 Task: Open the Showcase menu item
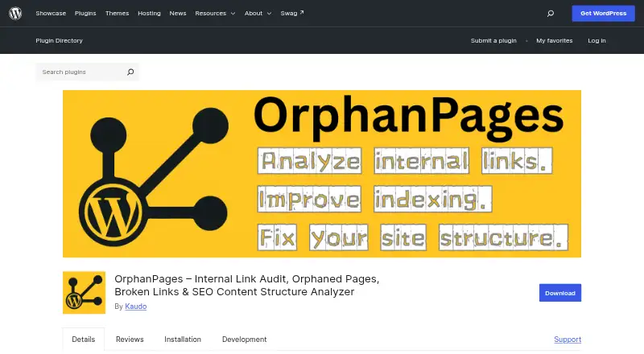(x=51, y=13)
